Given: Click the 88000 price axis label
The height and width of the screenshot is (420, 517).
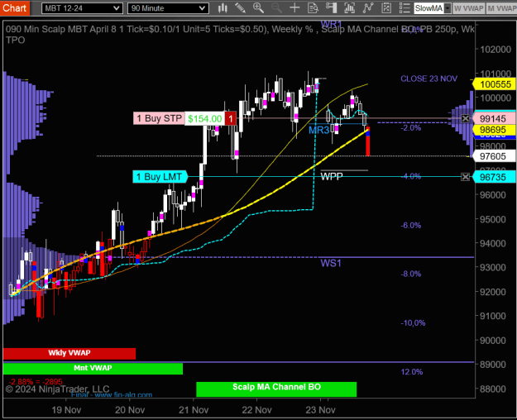Looking at the screenshot, I should click(x=493, y=389).
